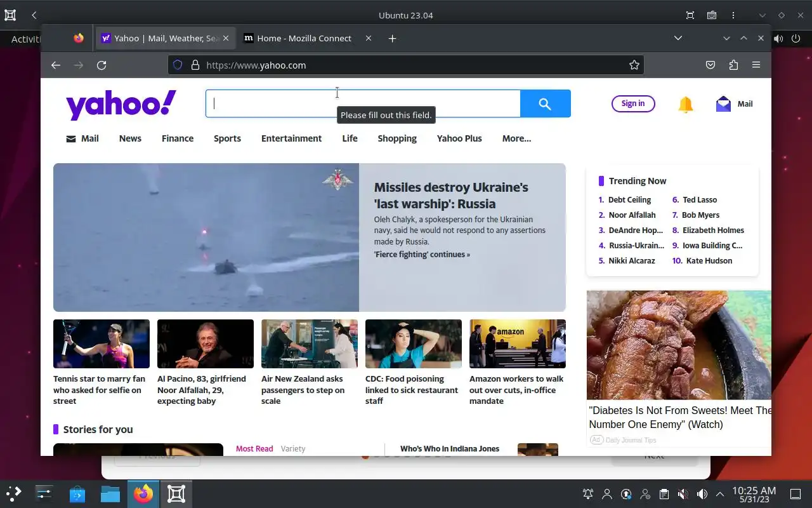The width and height of the screenshot is (812, 508).
Task: Reload the Yahoo page
Action: (x=101, y=65)
